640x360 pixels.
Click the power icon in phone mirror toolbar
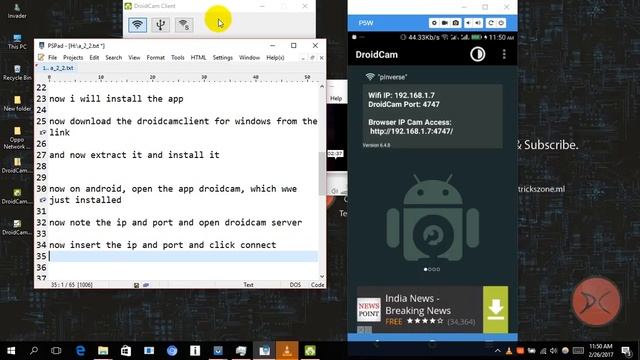pos(501,23)
